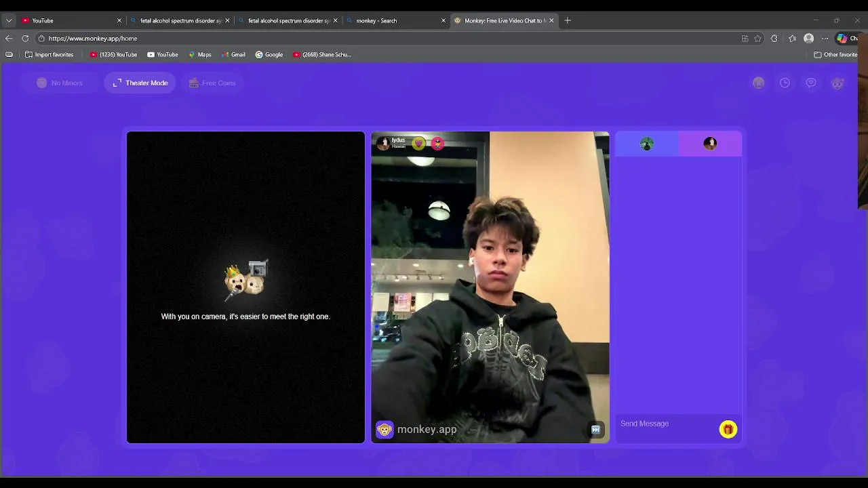
Task: Click the favorites bar leftmost icon
Action: tap(9, 55)
